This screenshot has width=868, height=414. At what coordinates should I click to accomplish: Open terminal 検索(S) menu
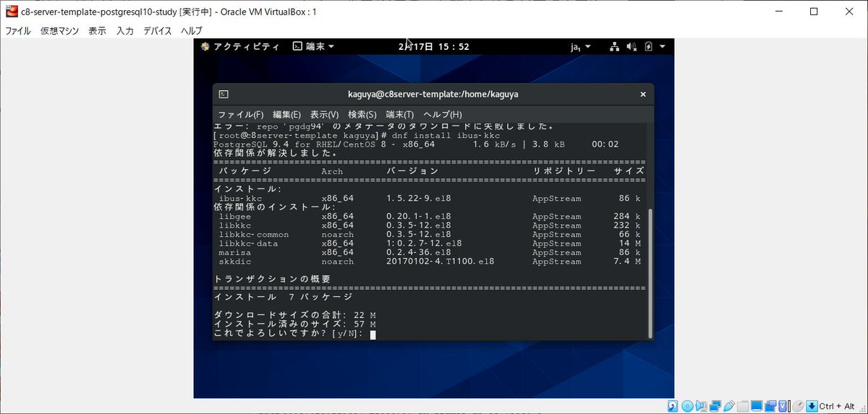tap(362, 114)
